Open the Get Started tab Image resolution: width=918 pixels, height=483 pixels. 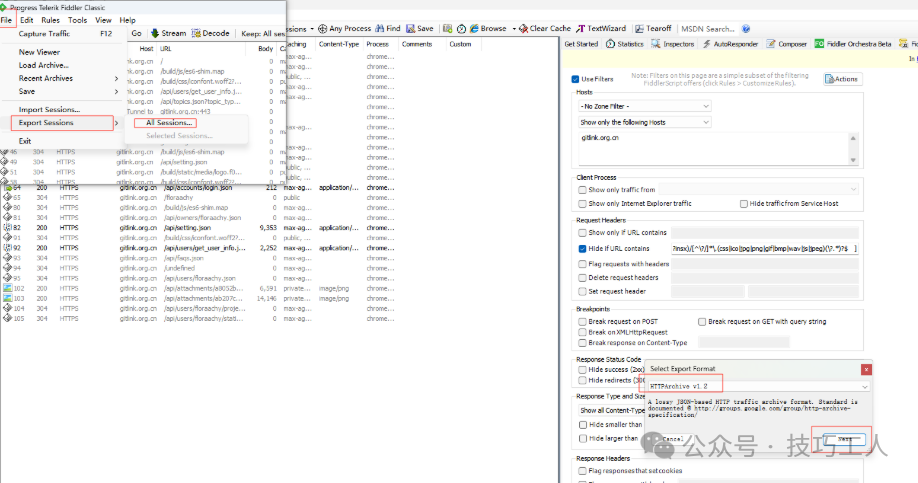click(x=581, y=44)
